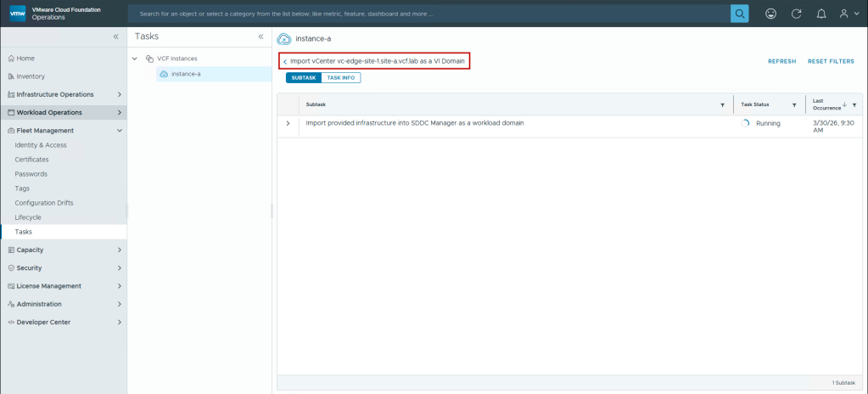This screenshot has height=394, width=868.
Task: Expand the Import provided infrastructure subtask row
Action: point(288,123)
